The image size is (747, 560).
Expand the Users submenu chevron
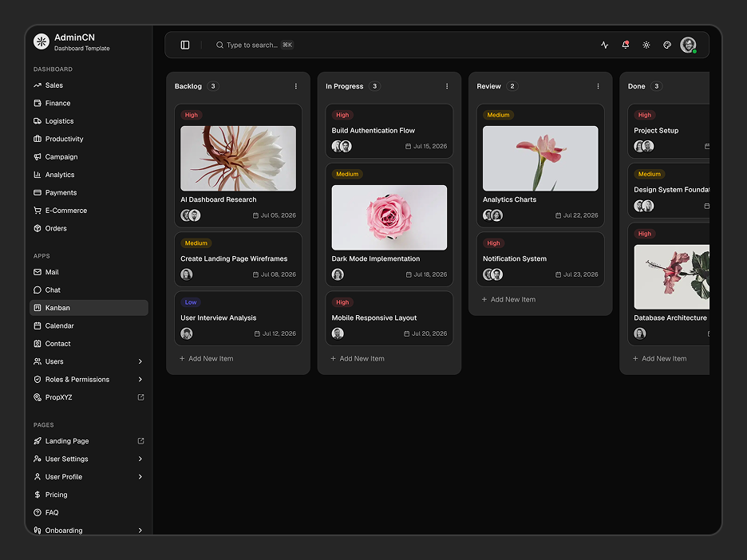click(140, 361)
